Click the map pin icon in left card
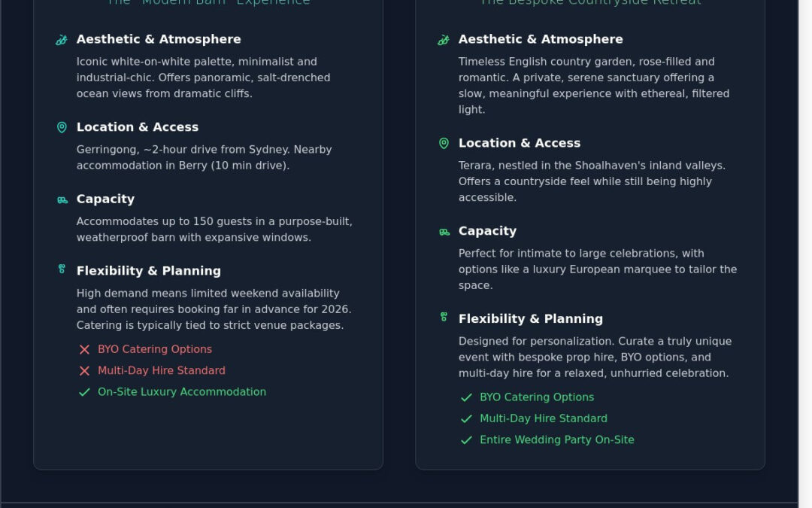 (62, 127)
